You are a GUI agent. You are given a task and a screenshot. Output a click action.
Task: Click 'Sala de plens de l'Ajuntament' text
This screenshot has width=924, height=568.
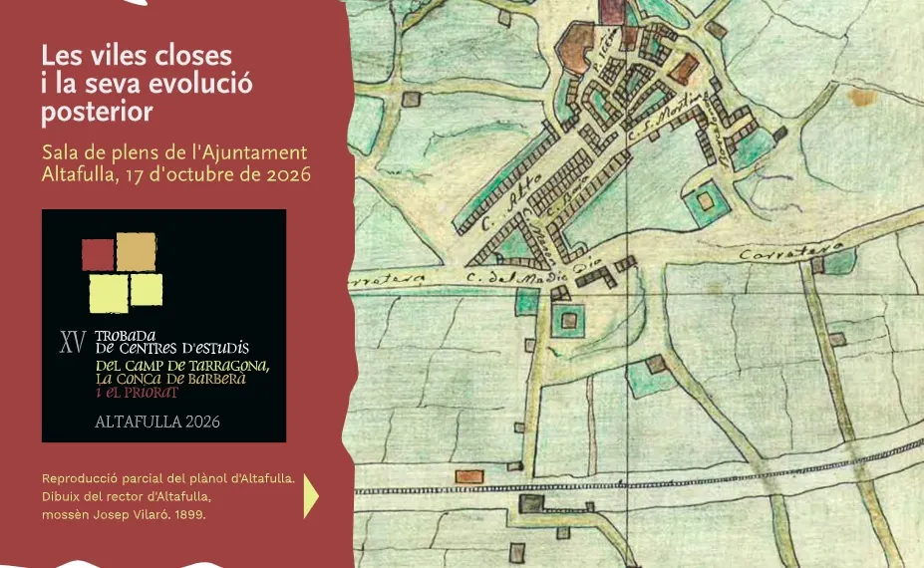coord(174,152)
